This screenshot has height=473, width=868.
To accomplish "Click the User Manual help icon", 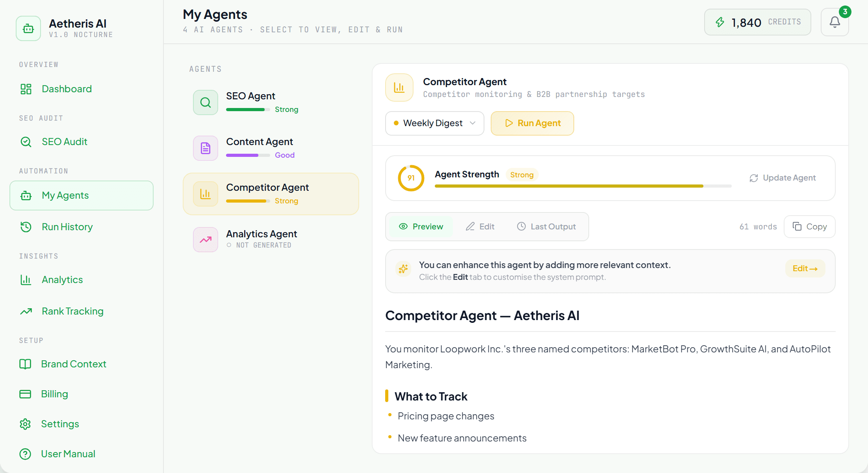I will [25, 454].
